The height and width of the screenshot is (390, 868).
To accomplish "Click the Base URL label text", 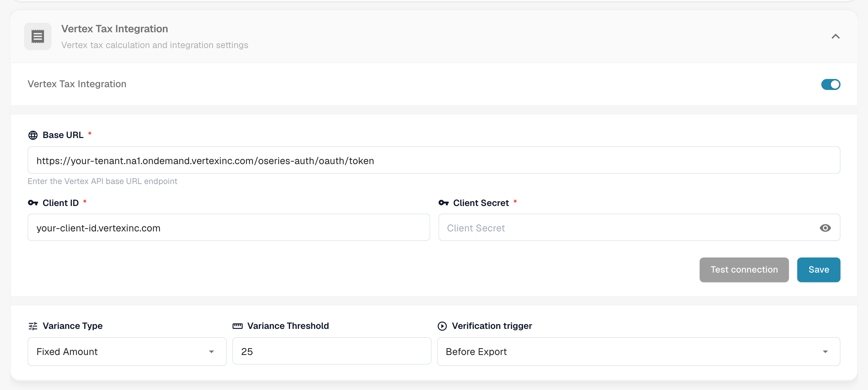I will pos(63,135).
